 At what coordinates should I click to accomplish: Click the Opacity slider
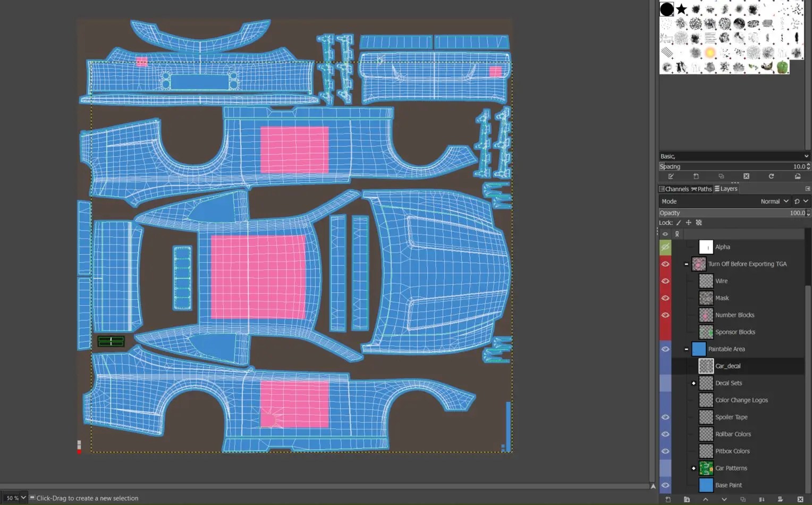click(x=733, y=213)
